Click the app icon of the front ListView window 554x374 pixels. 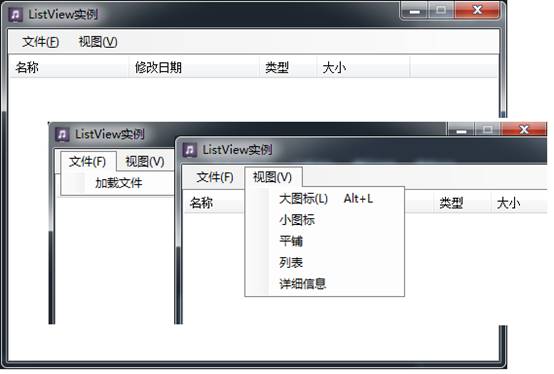[190, 150]
